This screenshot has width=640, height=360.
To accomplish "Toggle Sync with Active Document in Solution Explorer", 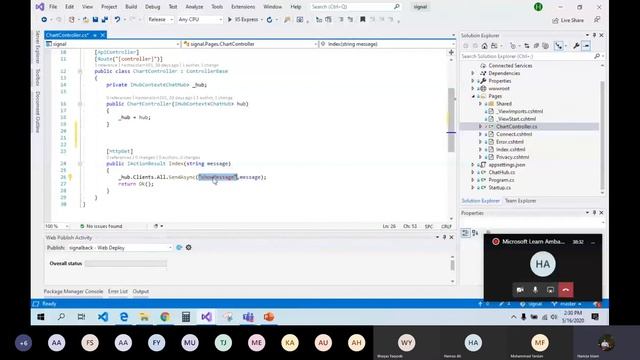I will (527, 46).
